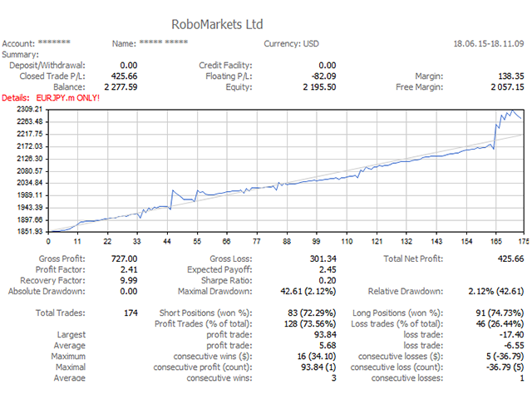Image resolution: width=532 pixels, height=399 pixels.
Task: Select Profit Trades value 128 (73.56%)
Action: tap(310, 324)
